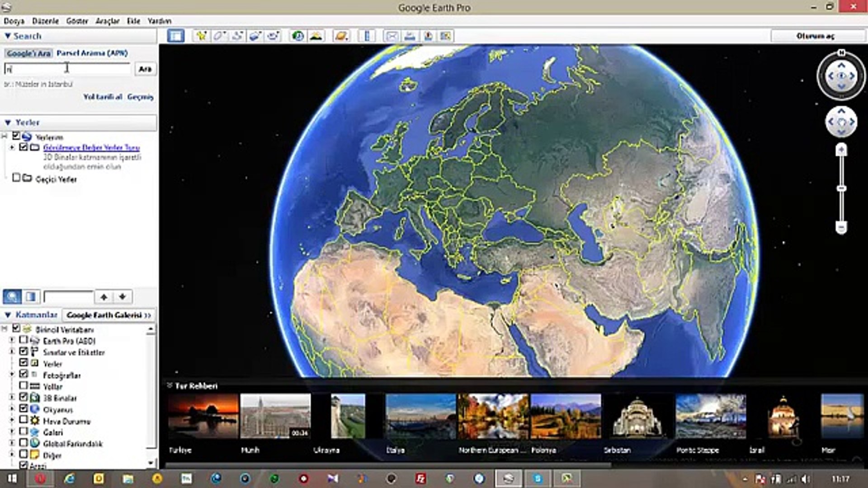The image size is (868, 488).
Task: Open the Araçlar menu
Action: (x=107, y=21)
